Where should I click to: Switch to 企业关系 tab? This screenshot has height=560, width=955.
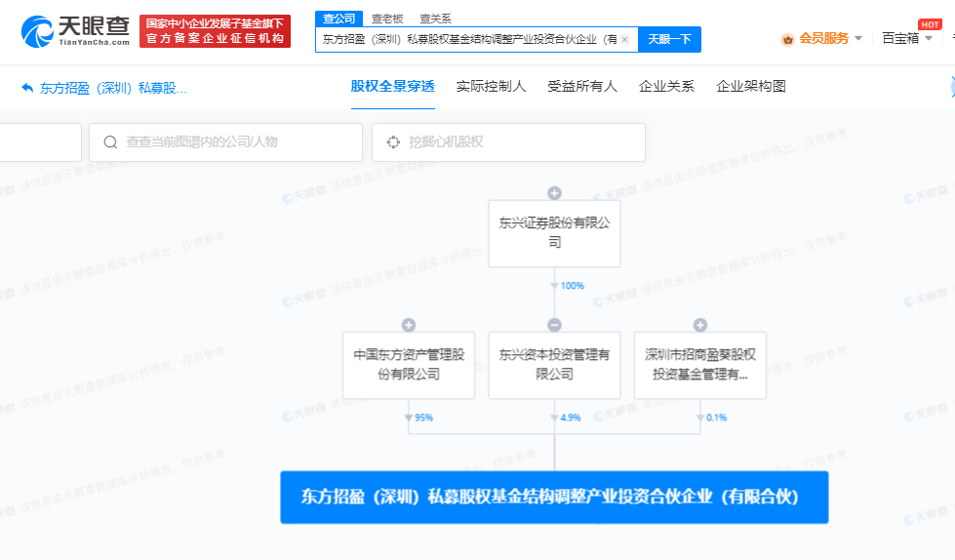666,87
